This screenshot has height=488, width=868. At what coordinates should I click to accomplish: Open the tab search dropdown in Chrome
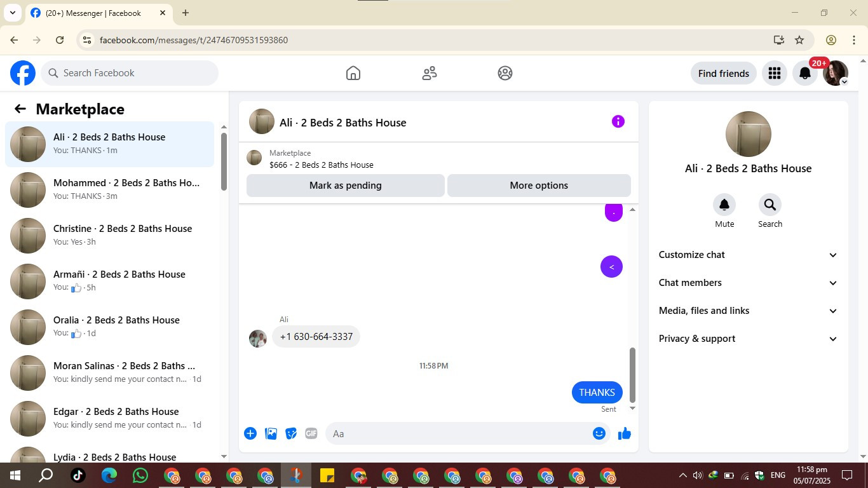tap(12, 13)
